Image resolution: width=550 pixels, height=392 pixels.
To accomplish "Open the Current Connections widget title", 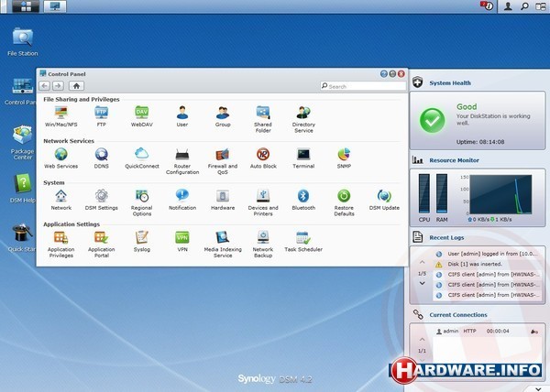I will (x=458, y=315).
